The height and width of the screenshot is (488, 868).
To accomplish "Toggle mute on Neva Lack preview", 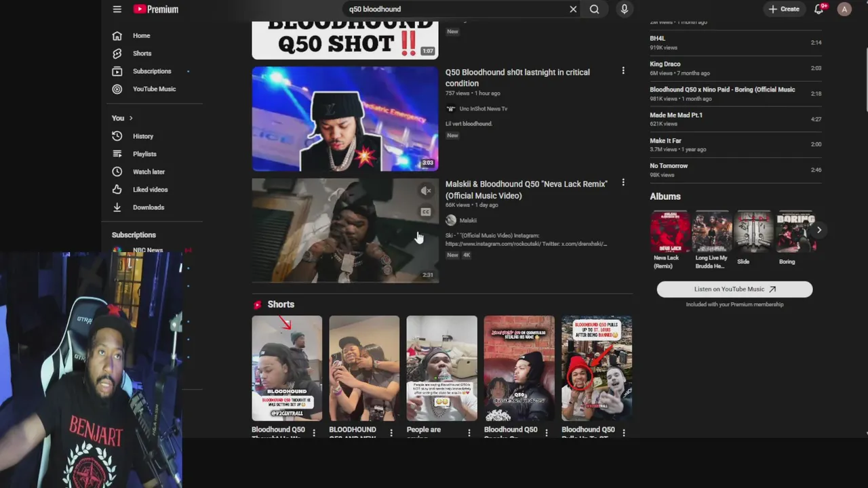I will [426, 191].
